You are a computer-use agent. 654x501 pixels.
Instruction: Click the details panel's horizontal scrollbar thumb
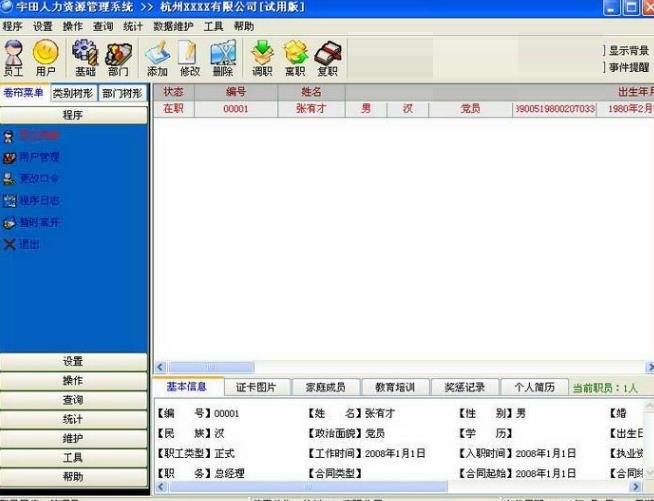point(308,486)
